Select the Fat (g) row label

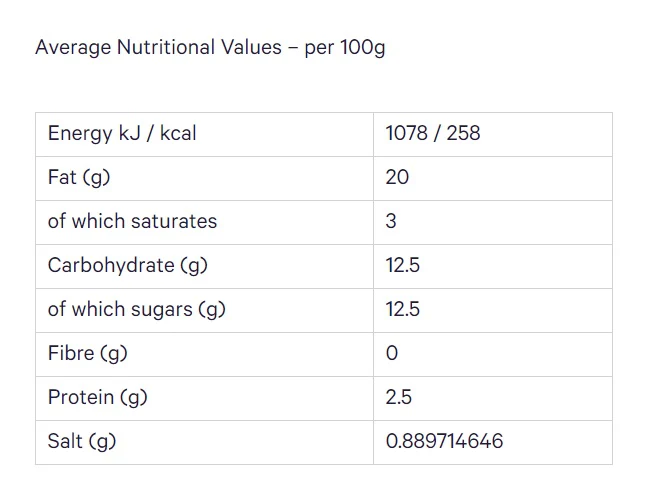coord(79,177)
